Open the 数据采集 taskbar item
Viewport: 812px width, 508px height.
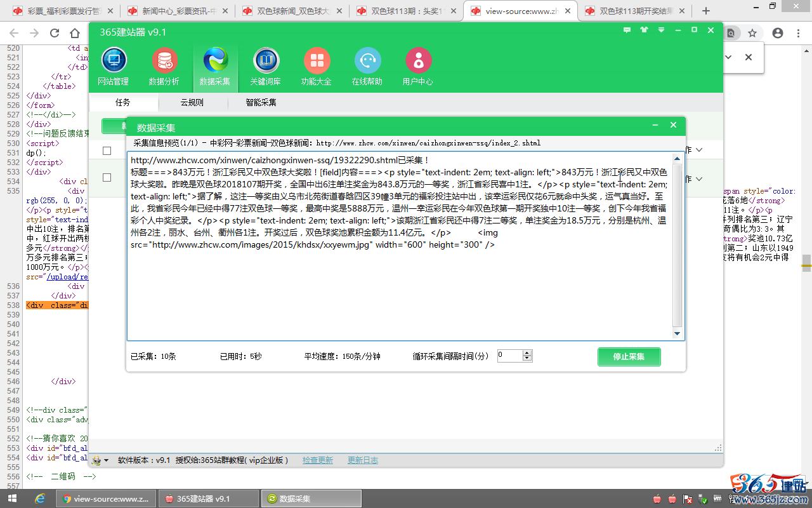tap(312, 498)
